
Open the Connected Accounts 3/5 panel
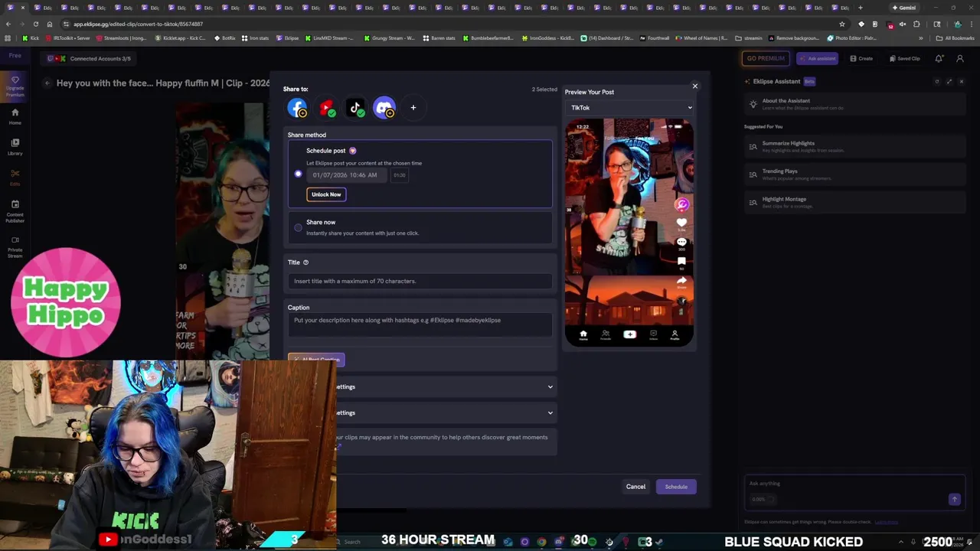point(90,59)
